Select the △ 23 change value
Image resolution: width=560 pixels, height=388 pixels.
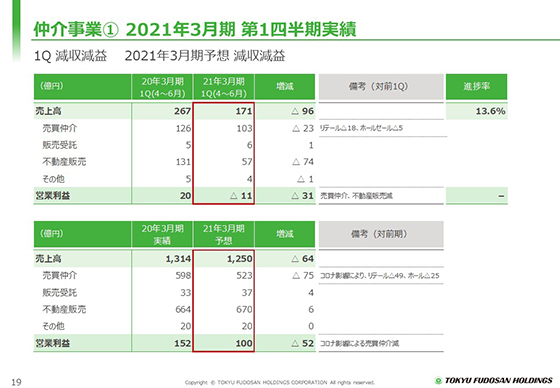pos(303,128)
